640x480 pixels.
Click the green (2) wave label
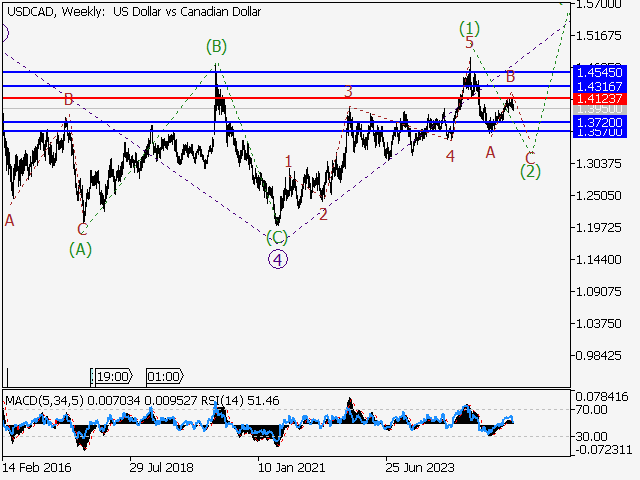(x=531, y=171)
